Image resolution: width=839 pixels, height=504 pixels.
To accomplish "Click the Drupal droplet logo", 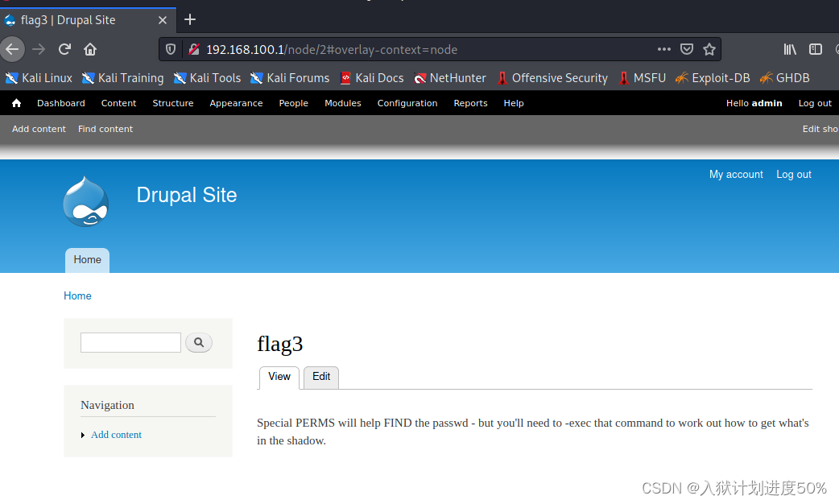I will click(85, 202).
